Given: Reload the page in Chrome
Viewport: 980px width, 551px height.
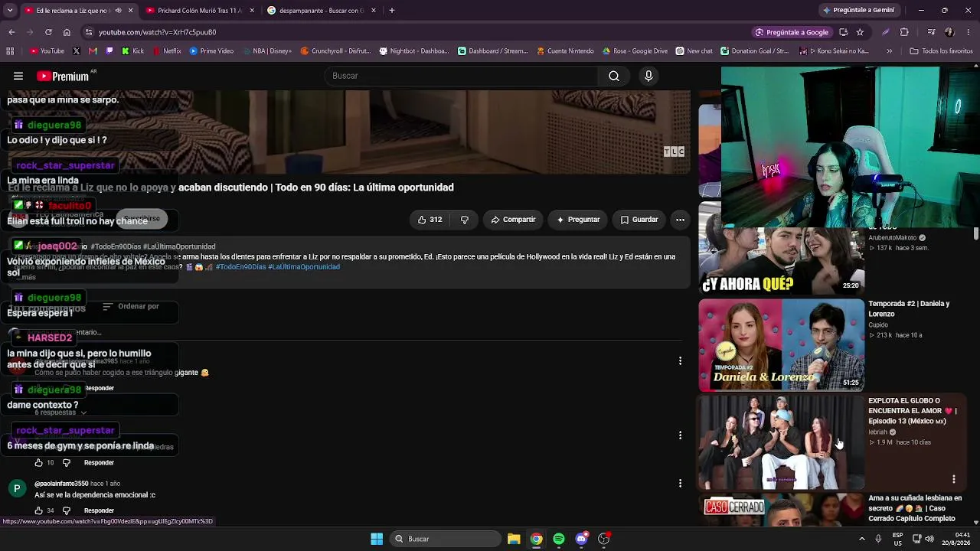Looking at the screenshot, I should pyautogui.click(x=48, y=32).
